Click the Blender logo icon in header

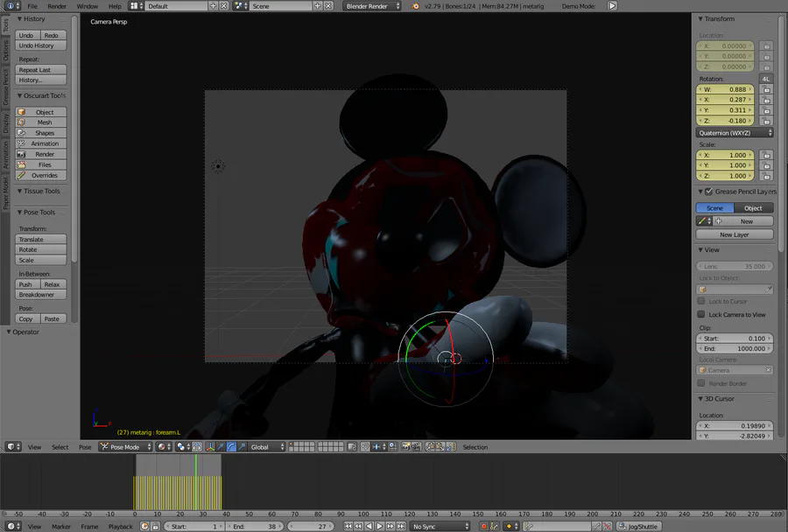coord(415,6)
